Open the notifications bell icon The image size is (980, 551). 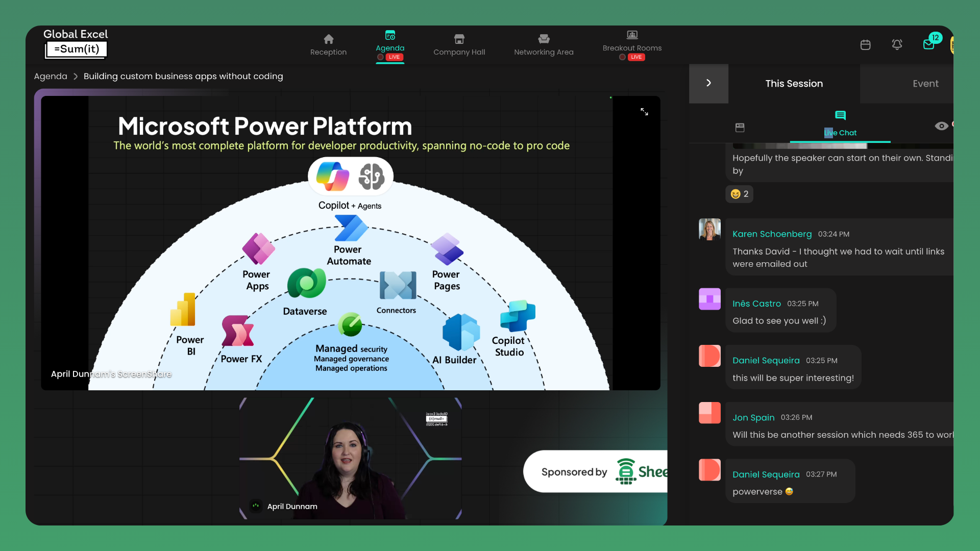tap(897, 45)
